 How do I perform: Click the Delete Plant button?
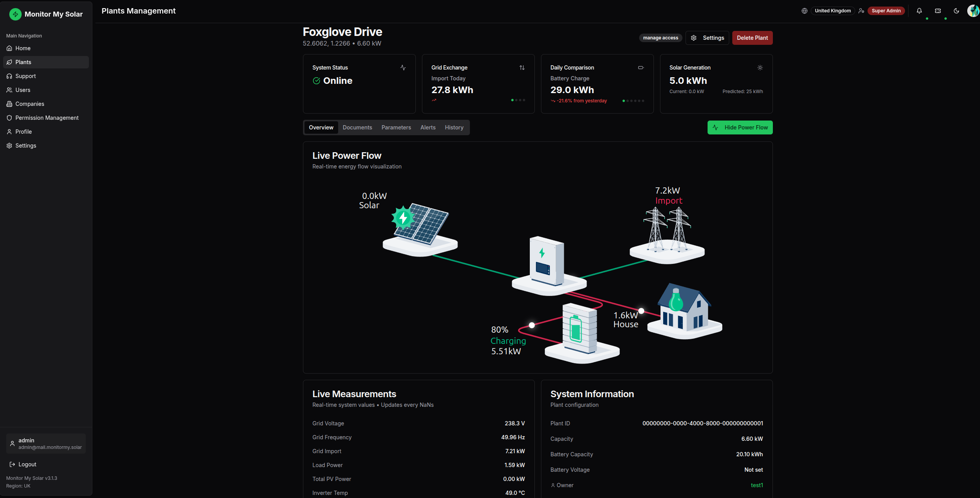click(752, 38)
